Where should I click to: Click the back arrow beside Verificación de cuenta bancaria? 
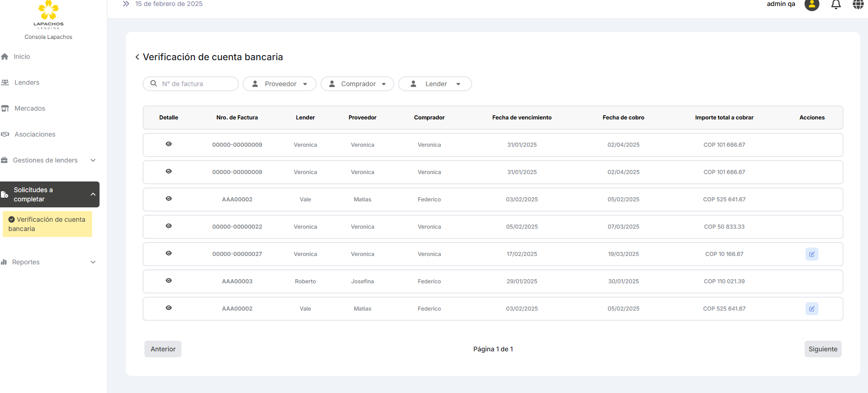click(x=137, y=57)
